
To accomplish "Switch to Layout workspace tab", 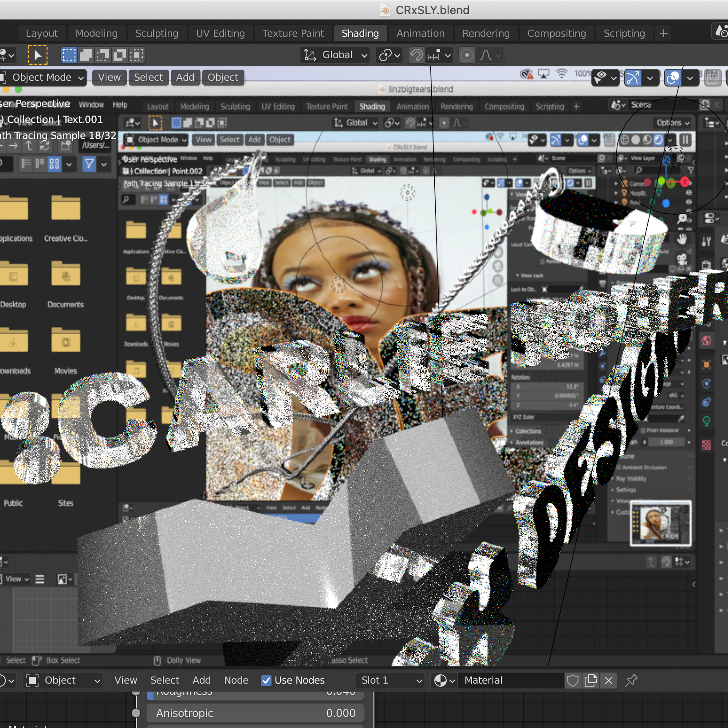I will coord(42,33).
